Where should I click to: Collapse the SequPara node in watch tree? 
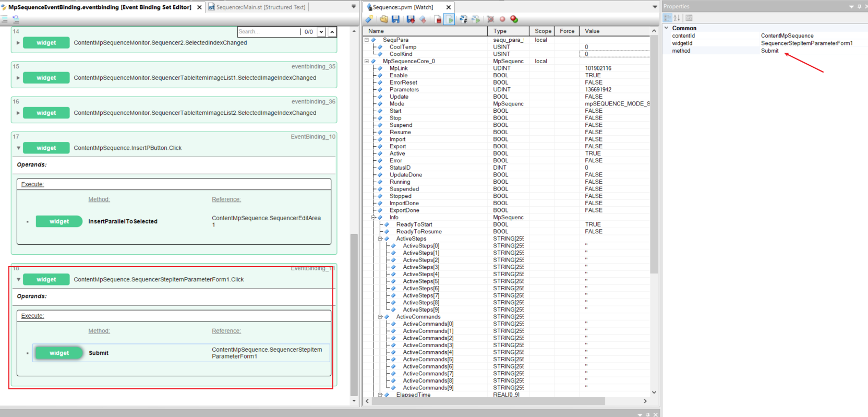tap(367, 40)
